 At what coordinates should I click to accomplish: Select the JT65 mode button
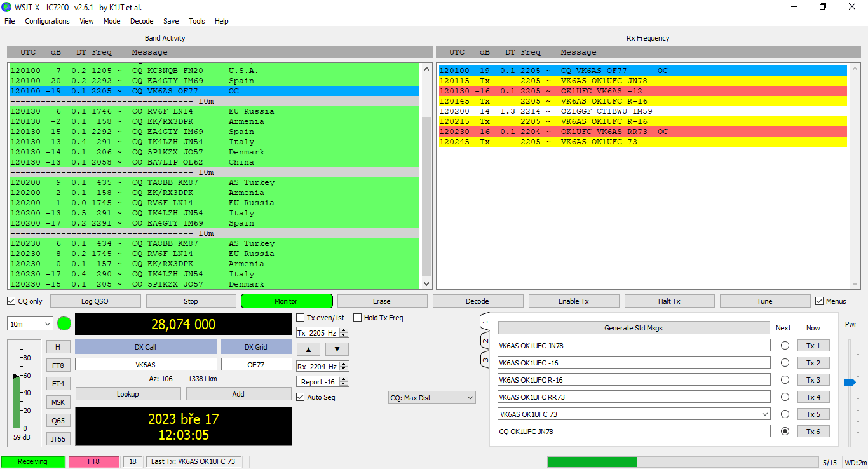click(58, 438)
